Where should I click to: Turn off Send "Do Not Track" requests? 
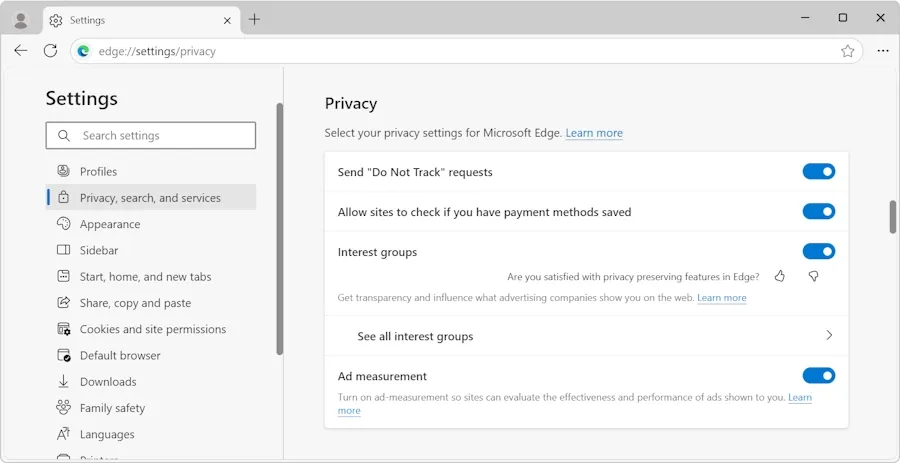pyautogui.click(x=818, y=172)
